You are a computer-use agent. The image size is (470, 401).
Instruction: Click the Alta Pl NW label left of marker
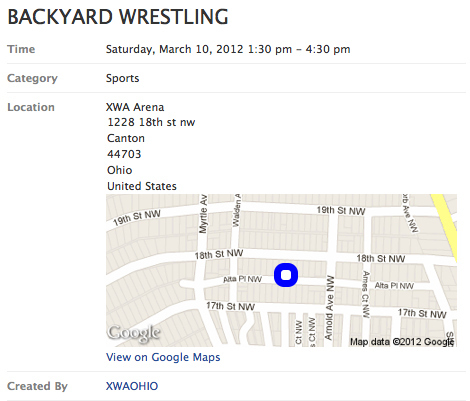[242, 279]
